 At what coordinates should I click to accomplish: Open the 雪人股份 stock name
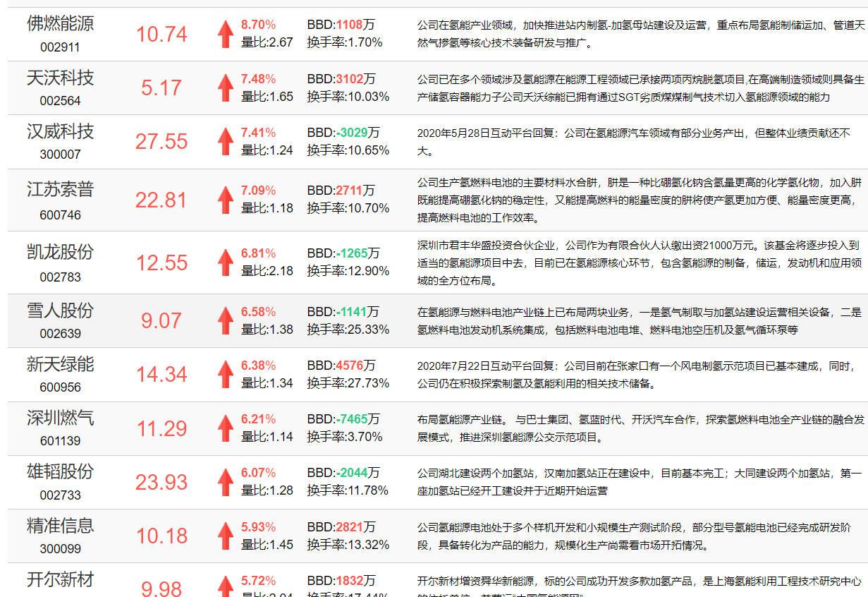coord(60,310)
